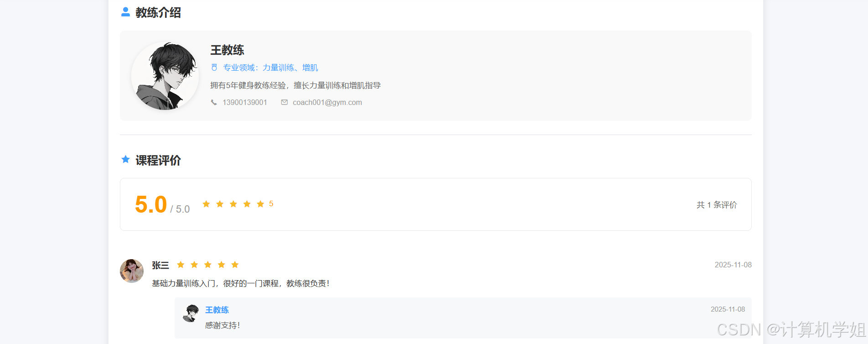The width and height of the screenshot is (868, 344).
Task: Click fifth star in 张三's review rating
Action: click(x=235, y=265)
